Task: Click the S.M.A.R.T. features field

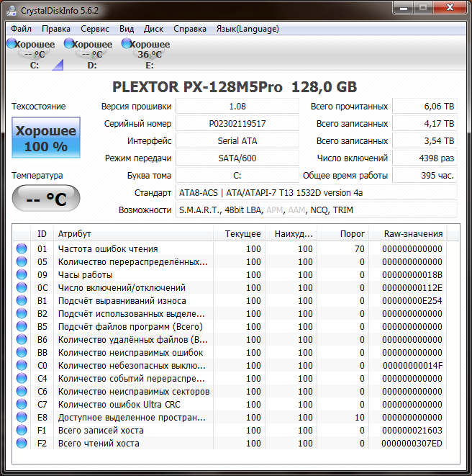Action: (x=317, y=210)
